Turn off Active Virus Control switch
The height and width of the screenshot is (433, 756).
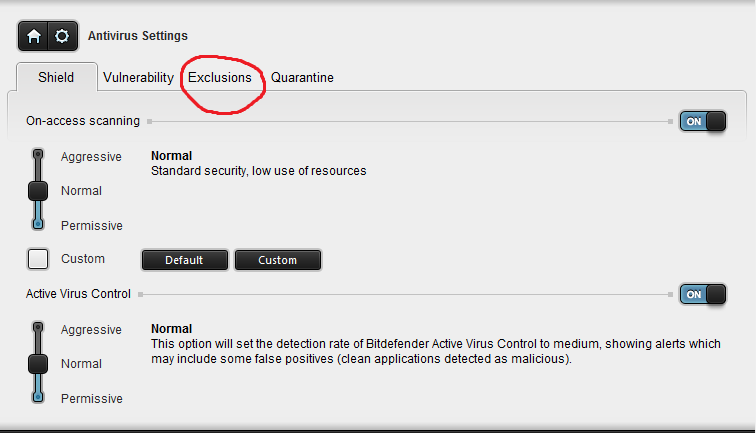click(704, 294)
